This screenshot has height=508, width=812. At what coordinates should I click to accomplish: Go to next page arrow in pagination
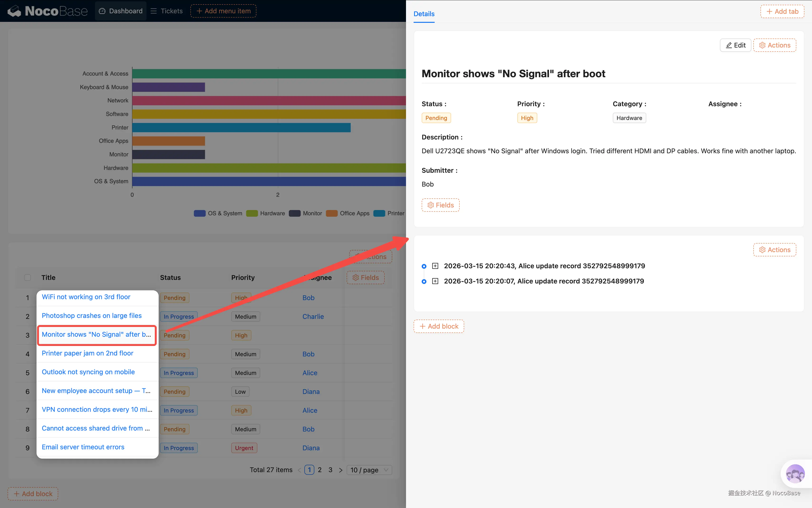tap(341, 470)
